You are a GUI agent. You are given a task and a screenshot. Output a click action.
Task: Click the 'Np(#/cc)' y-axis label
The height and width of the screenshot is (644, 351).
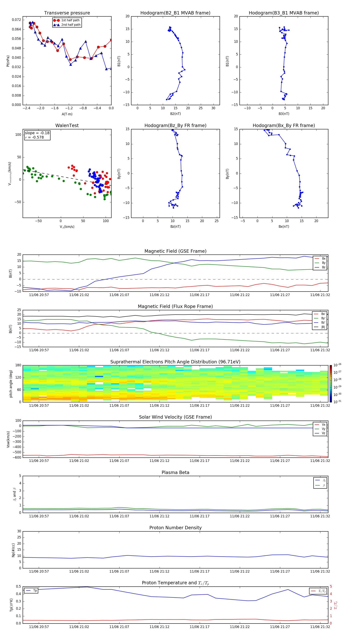tap(13, 550)
